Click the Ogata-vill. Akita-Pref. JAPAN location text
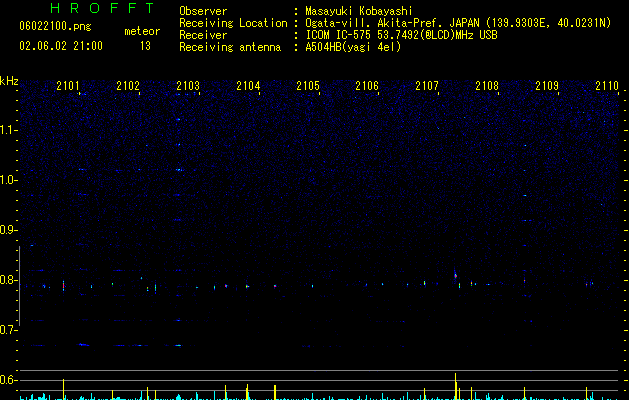The height and width of the screenshot is (400, 629). pyautogui.click(x=458, y=23)
